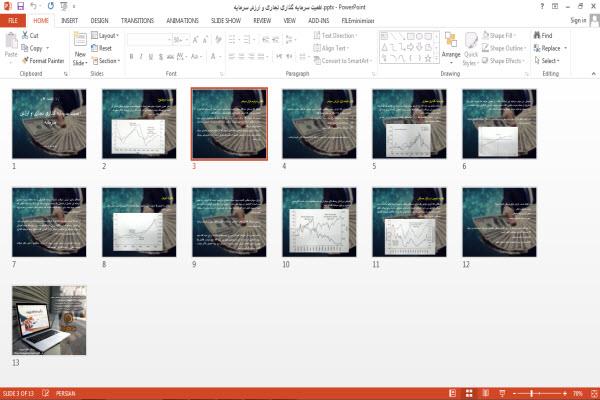This screenshot has width=600, height=400.
Task: Click the Save icon in quick access toolbar
Action: point(21,6)
